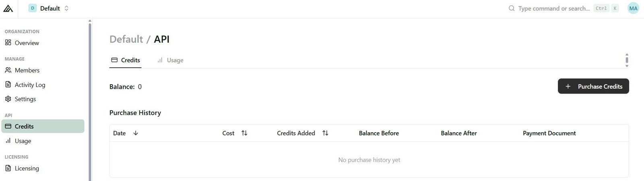644x181 pixels.
Task: Open the Activity Log page
Action: (30, 85)
